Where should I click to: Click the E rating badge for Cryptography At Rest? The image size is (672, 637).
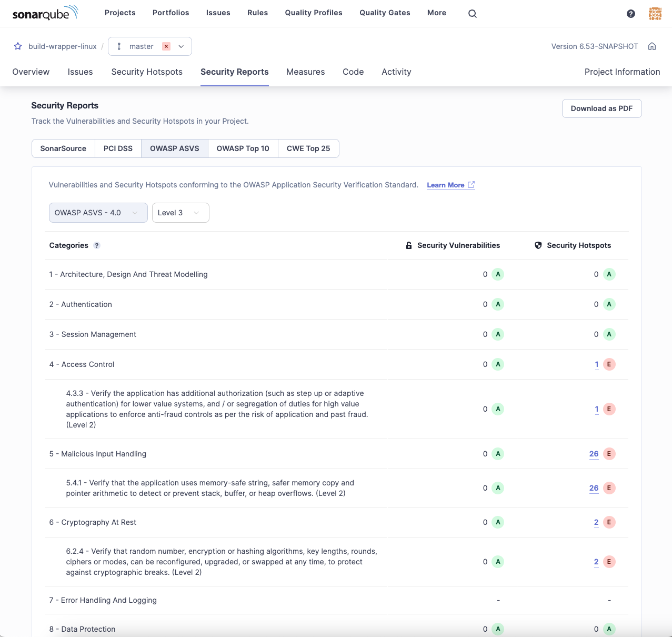609,522
